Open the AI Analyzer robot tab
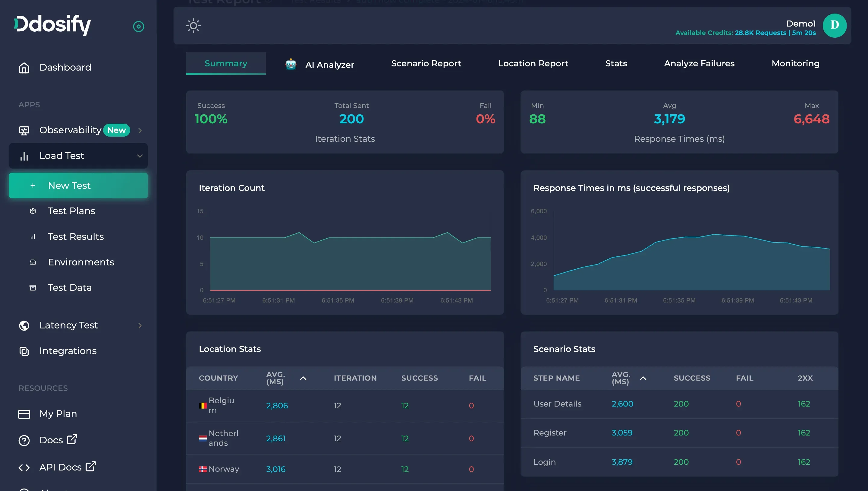Viewport: 868px width, 491px height. click(319, 64)
